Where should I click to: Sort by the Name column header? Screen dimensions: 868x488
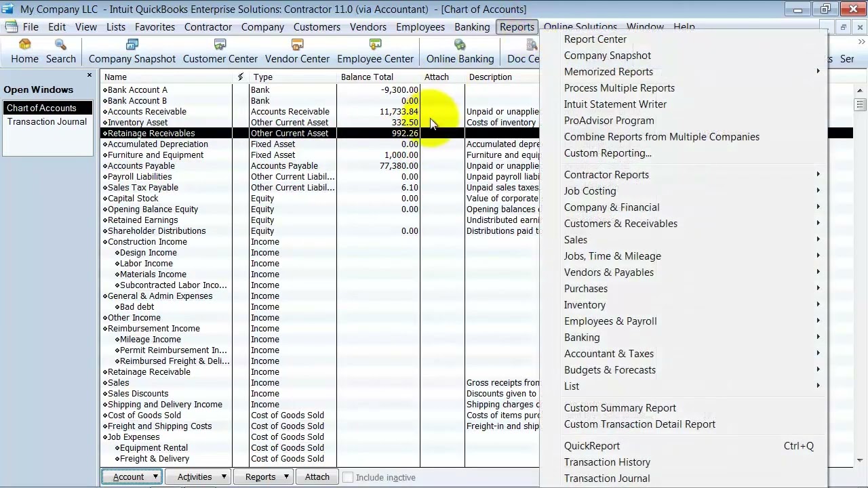click(x=166, y=77)
